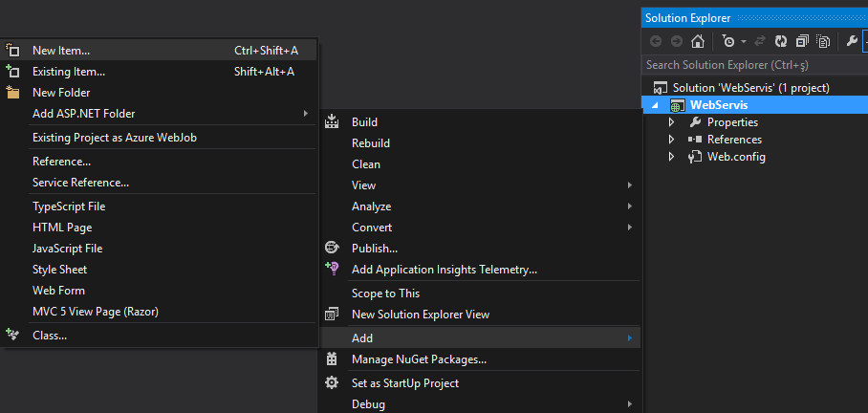Expand the References tree node
Image resolution: width=868 pixels, height=413 pixels.
coord(671,140)
